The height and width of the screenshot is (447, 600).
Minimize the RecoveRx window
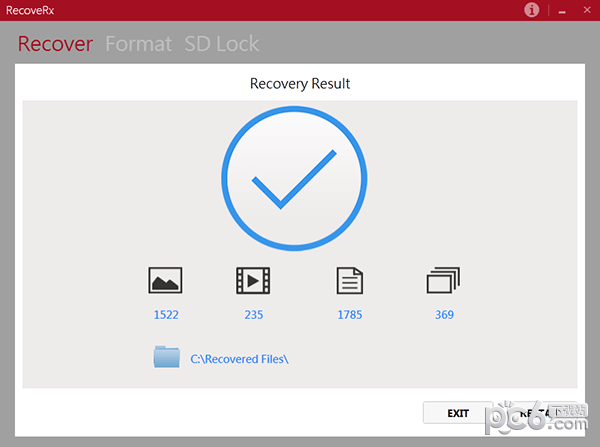tap(562, 12)
